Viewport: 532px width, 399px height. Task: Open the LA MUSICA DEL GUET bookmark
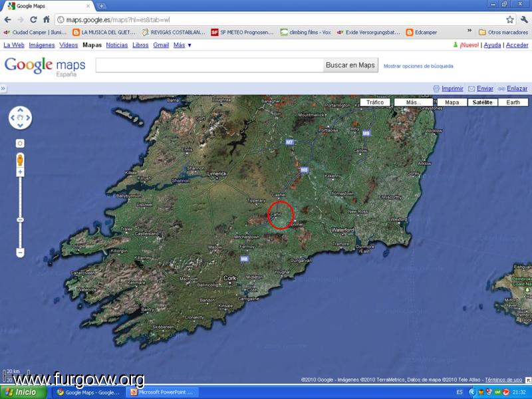coord(104,32)
